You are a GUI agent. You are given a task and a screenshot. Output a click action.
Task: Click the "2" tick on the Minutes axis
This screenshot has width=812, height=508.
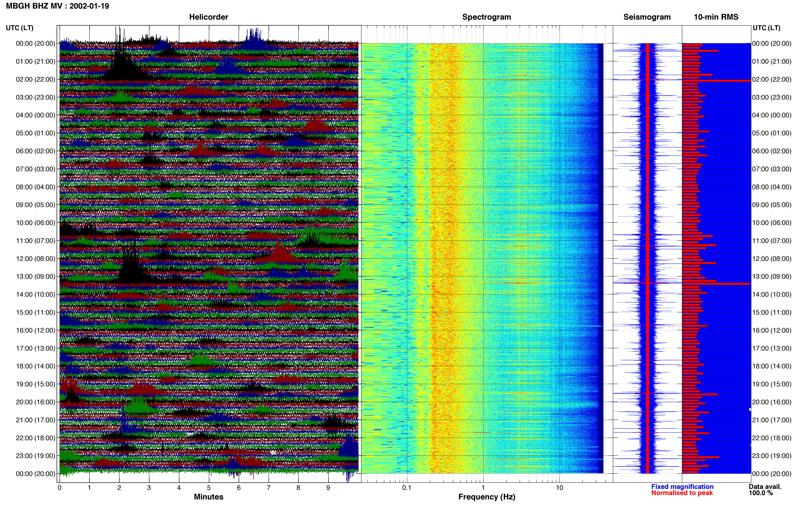[x=119, y=488]
